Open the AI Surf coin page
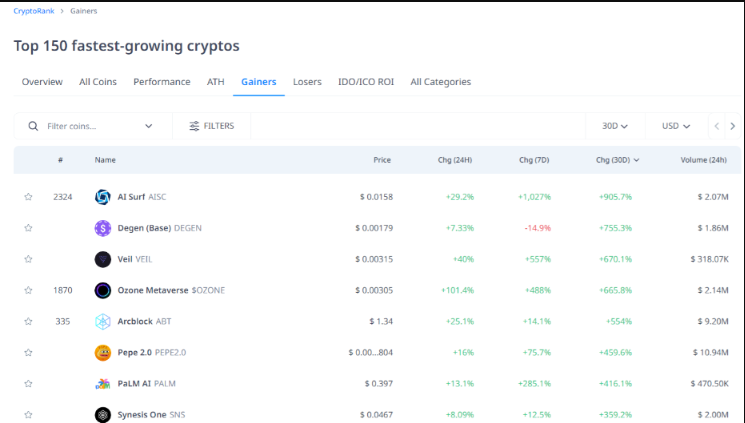Viewport: 745px width, 423px height. pyautogui.click(x=142, y=197)
